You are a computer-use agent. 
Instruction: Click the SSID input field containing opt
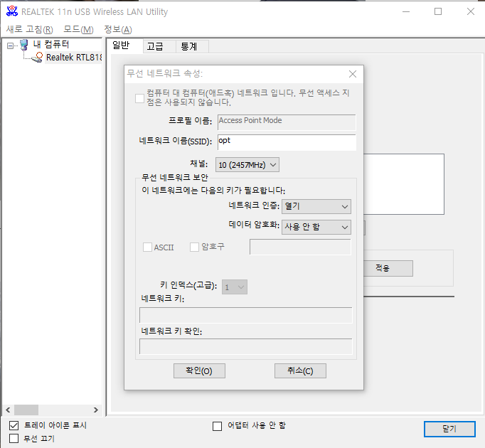tap(287, 142)
